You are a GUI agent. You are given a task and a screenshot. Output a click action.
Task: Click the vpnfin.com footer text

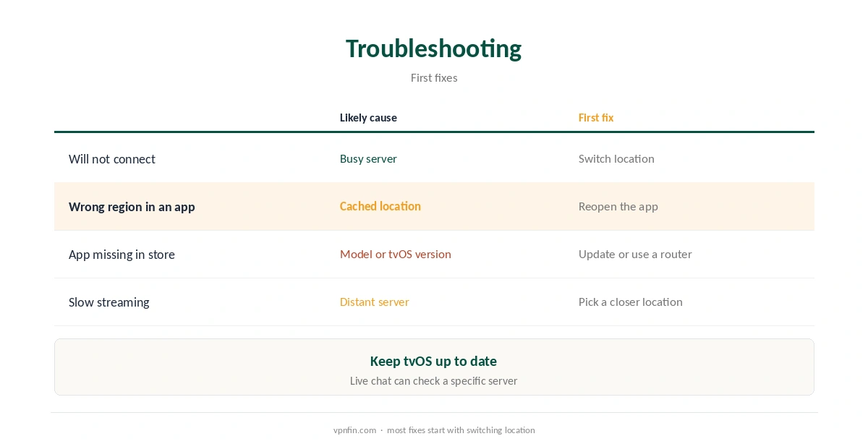354,430
